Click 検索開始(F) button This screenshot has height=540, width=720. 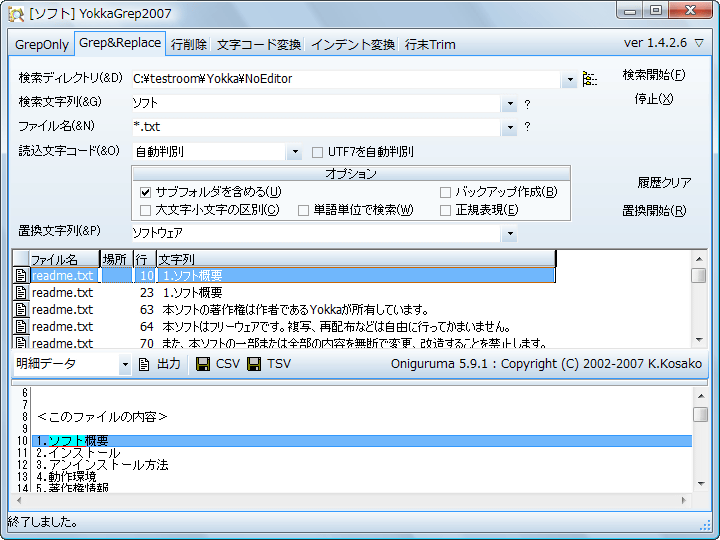(x=654, y=75)
